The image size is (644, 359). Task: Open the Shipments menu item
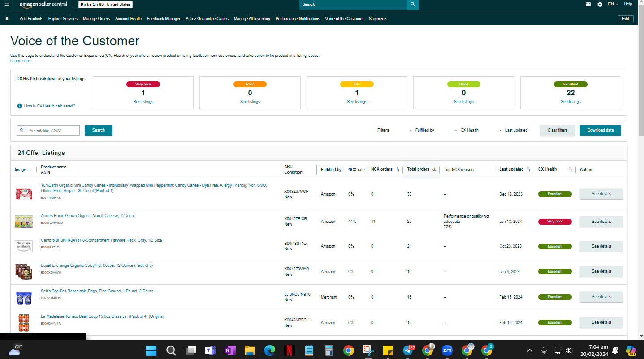(378, 19)
